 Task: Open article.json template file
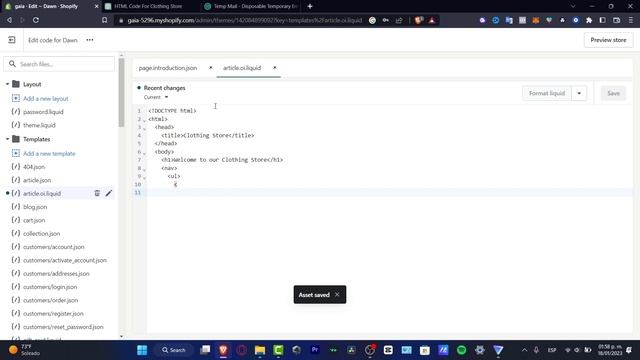(37, 180)
